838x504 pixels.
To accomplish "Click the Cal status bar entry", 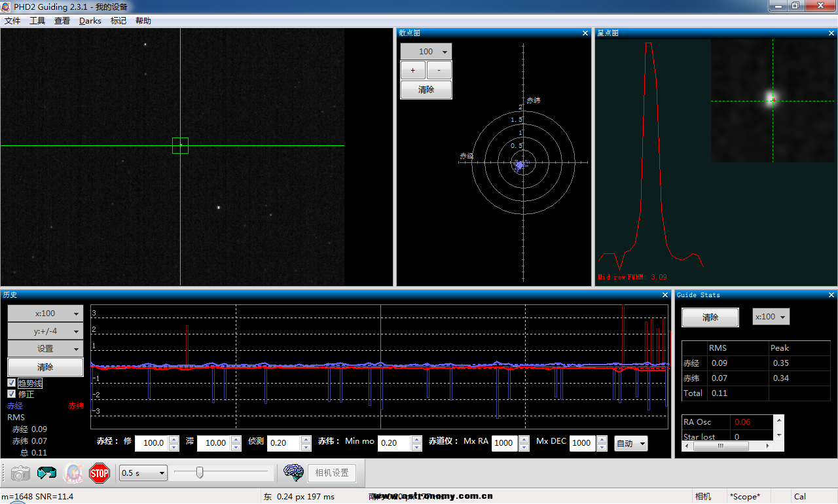I will point(800,497).
